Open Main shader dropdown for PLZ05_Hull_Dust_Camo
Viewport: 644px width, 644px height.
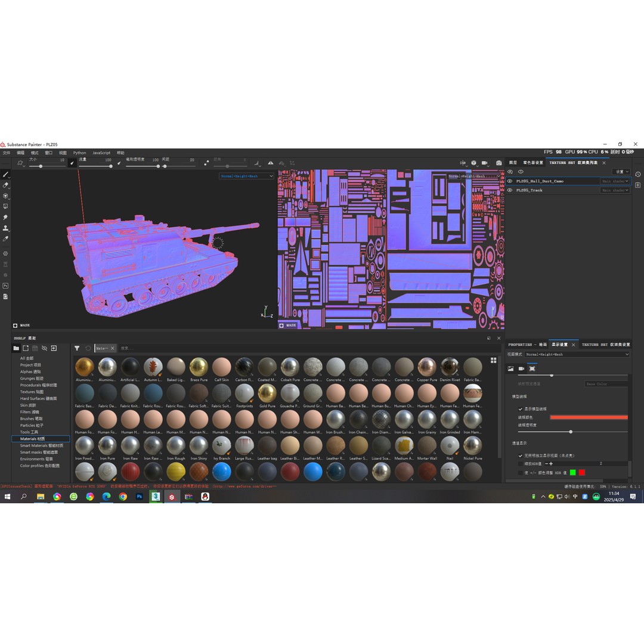(615, 181)
